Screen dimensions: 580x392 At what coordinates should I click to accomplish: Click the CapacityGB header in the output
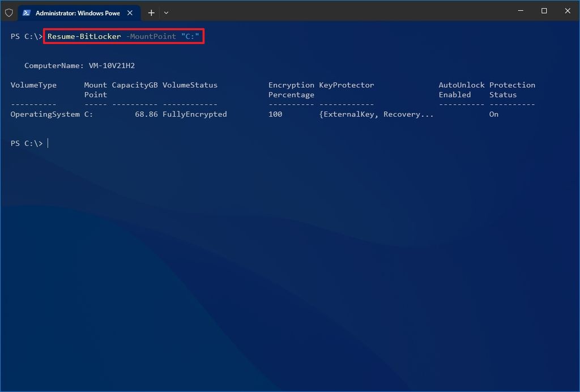(134, 85)
